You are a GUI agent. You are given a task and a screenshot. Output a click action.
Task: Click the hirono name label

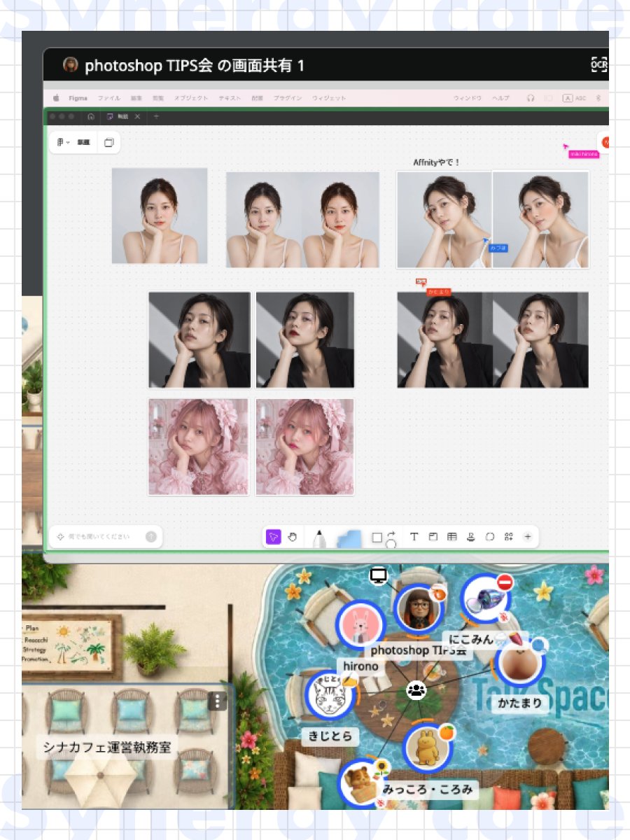[360, 666]
